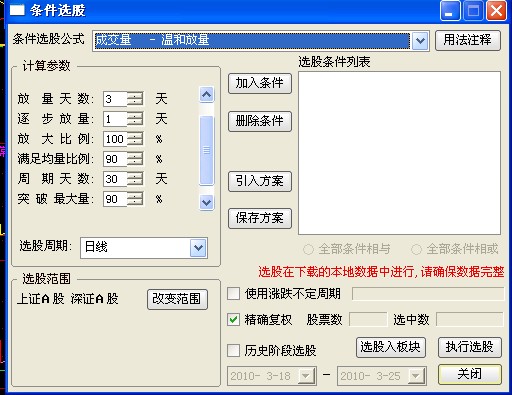512x395 pixels.
Task: Click the 引入方案 button
Action: point(260,181)
